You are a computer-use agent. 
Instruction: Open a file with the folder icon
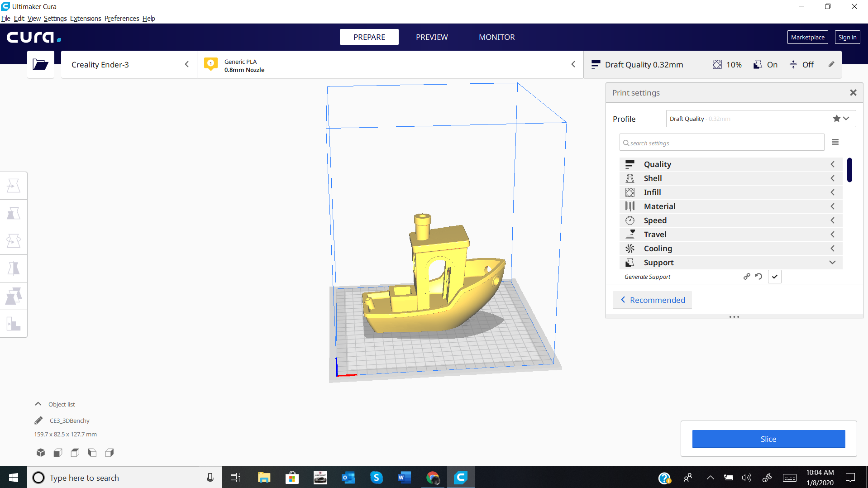[41, 64]
